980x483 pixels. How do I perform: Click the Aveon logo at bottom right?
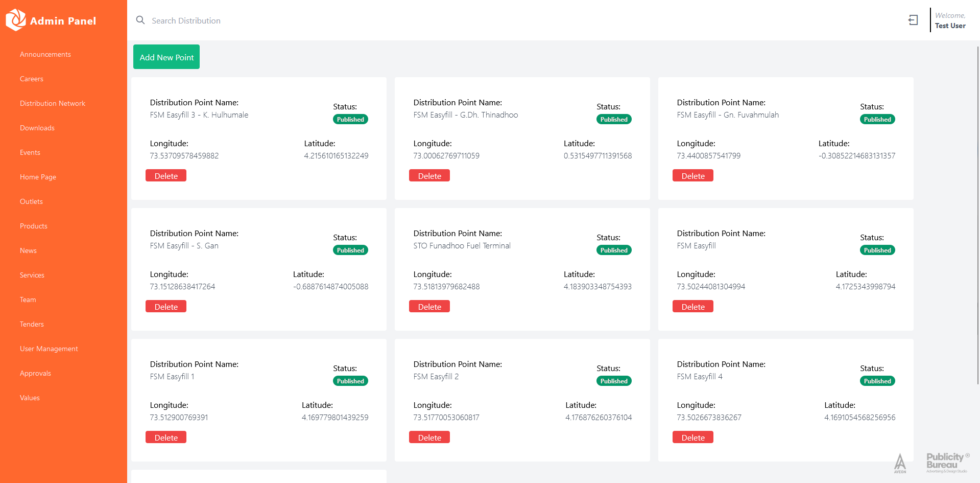tap(900, 463)
